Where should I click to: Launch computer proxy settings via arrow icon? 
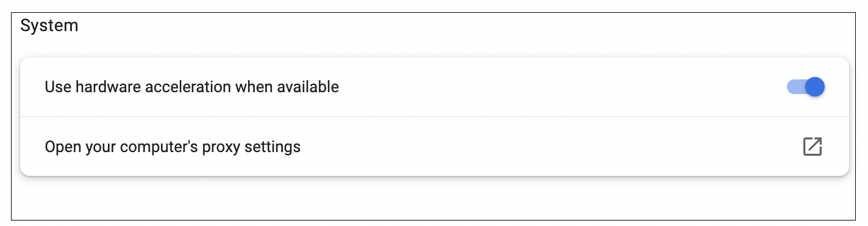point(813,147)
